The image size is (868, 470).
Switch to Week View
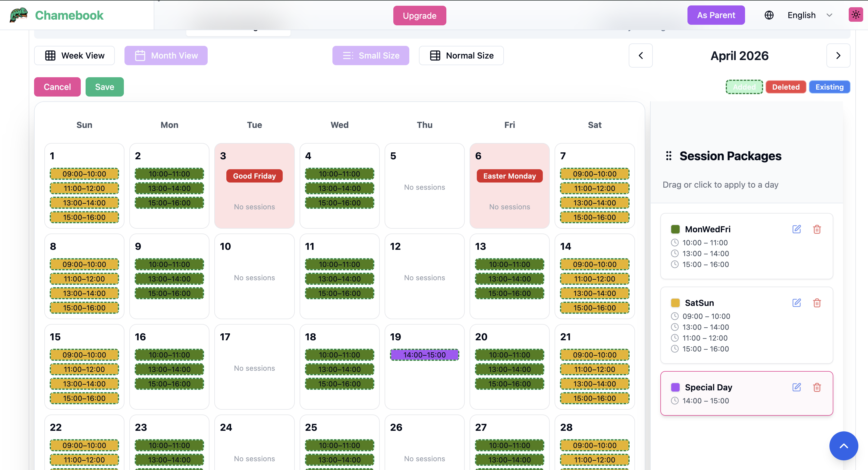(74, 56)
